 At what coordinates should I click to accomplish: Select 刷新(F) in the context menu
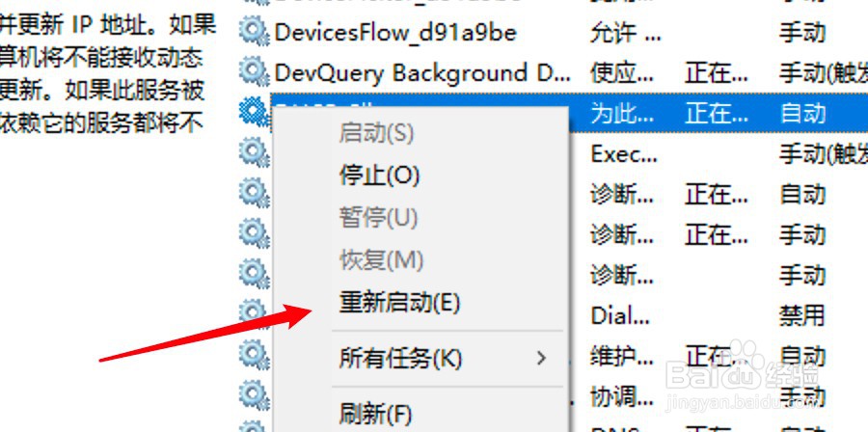tap(375, 413)
